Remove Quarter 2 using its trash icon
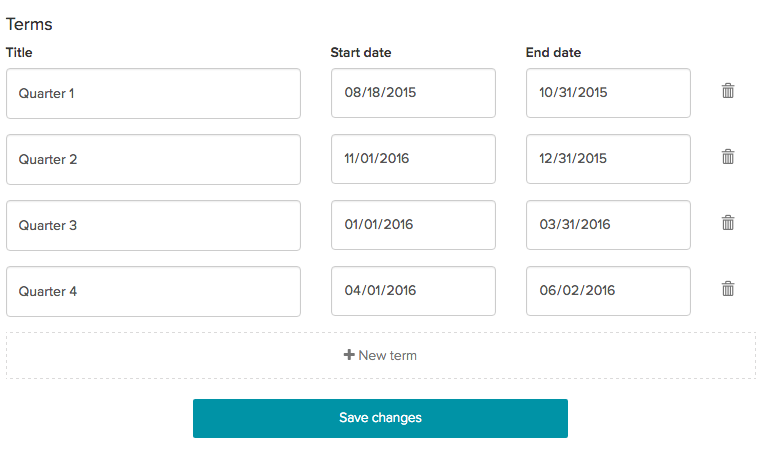Screen dimensions: 767x458 click(728, 157)
